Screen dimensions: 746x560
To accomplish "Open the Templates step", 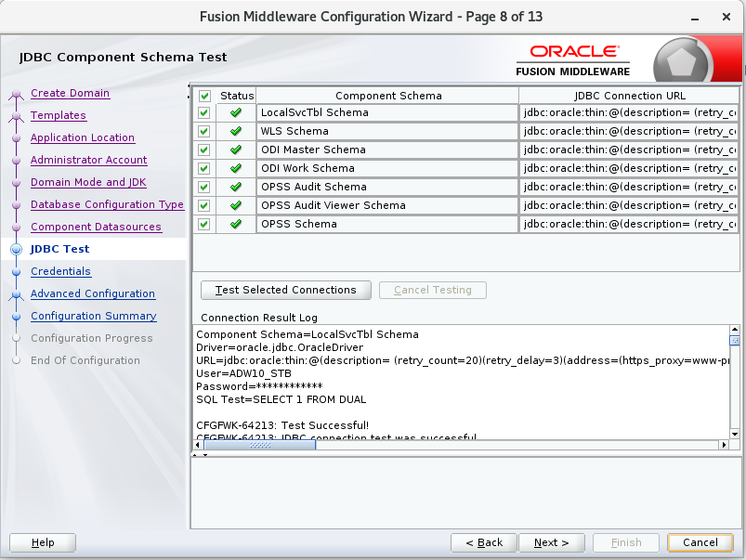I will [58, 115].
